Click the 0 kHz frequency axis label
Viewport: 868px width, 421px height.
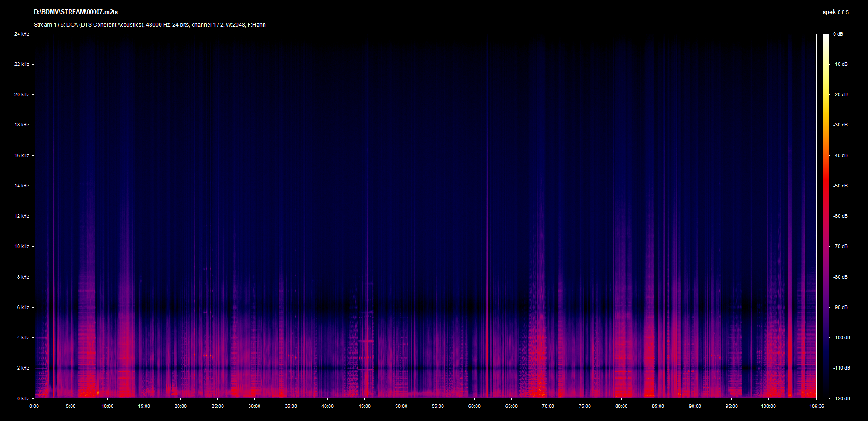click(x=23, y=398)
